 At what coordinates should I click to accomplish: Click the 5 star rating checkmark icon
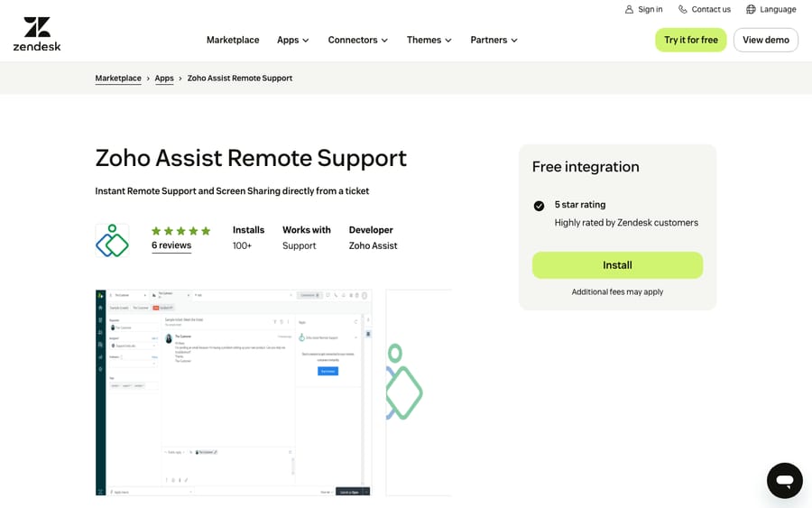(x=539, y=206)
